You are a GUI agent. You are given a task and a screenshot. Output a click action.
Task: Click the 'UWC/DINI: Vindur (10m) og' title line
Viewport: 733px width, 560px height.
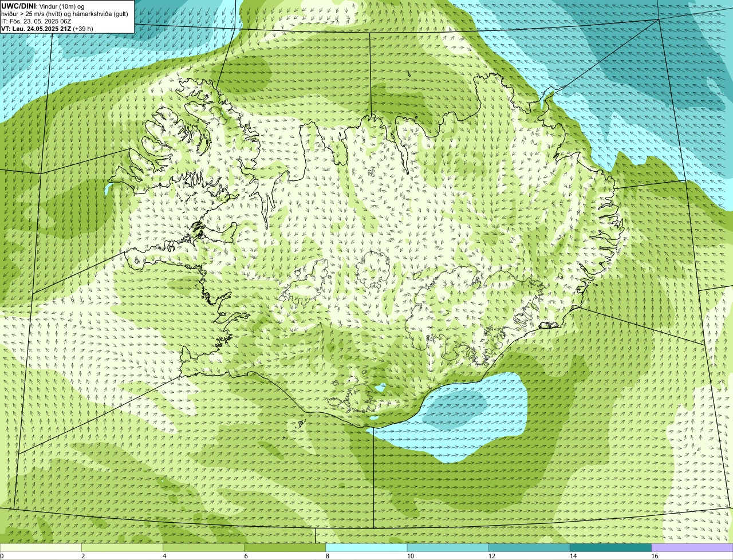click(x=42, y=6)
